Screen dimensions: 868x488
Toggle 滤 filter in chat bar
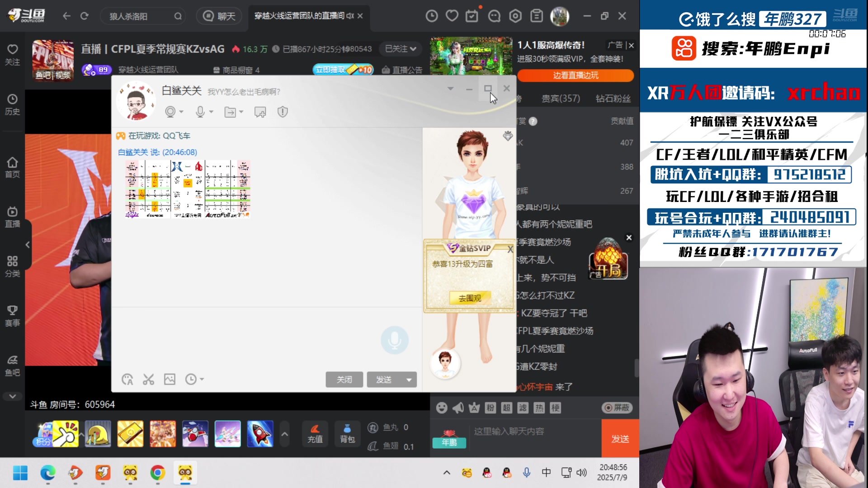523,408
